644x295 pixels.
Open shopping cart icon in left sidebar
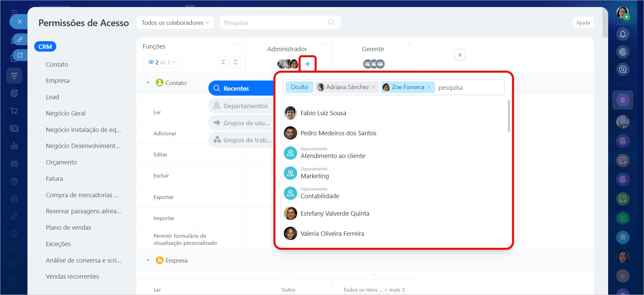[x=14, y=111]
